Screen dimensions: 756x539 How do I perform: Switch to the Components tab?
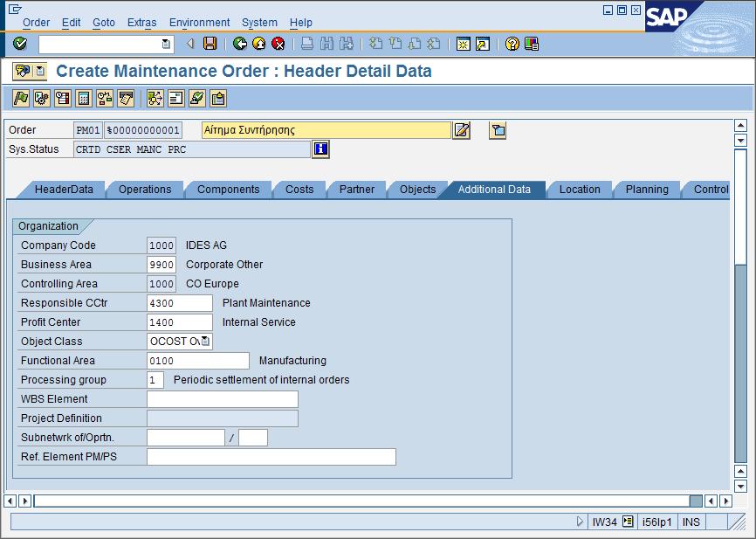pos(228,190)
